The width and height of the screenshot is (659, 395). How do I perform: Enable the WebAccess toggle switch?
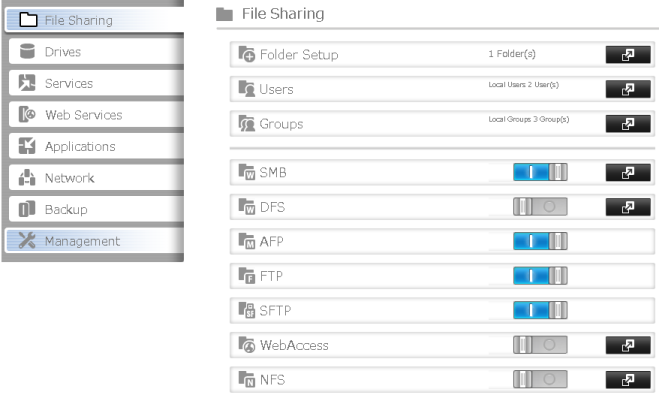tap(540, 345)
